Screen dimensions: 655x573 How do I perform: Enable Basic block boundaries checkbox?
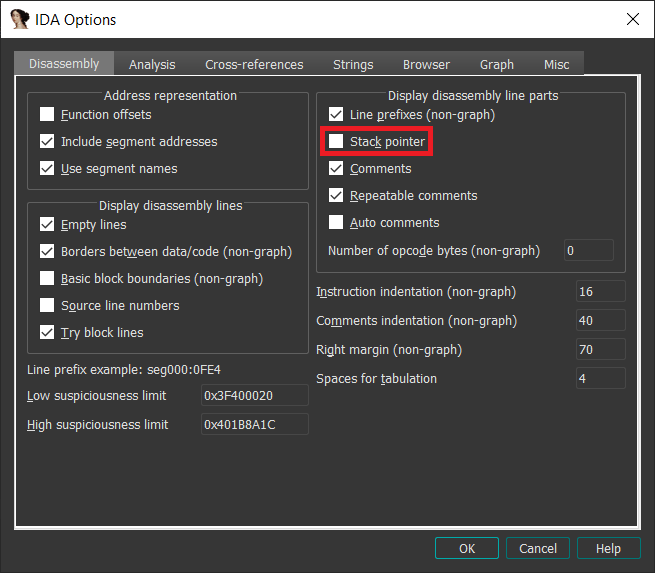click(47, 278)
